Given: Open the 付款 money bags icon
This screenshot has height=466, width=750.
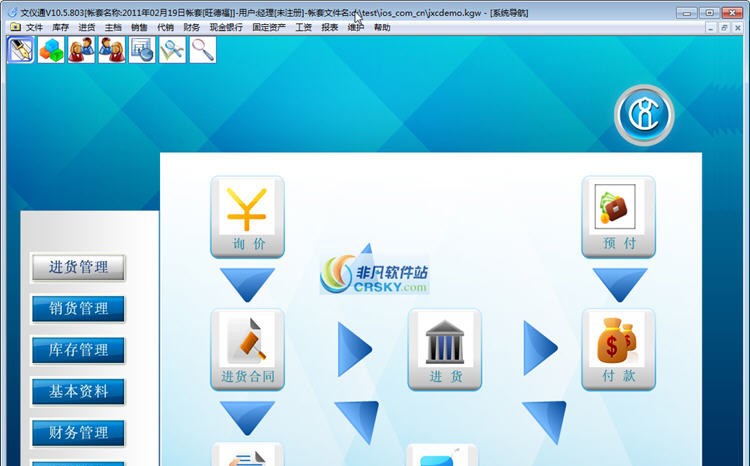Looking at the screenshot, I should point(618,350).
